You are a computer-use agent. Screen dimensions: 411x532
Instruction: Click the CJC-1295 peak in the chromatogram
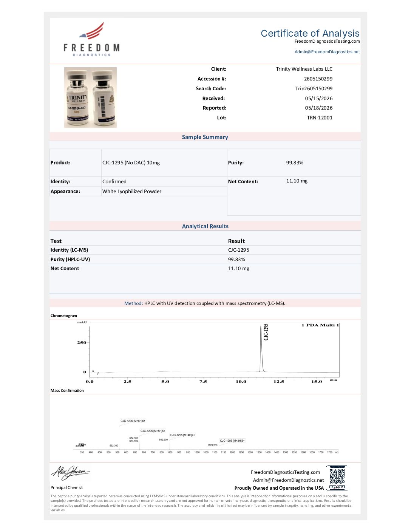tap(261, 348)
